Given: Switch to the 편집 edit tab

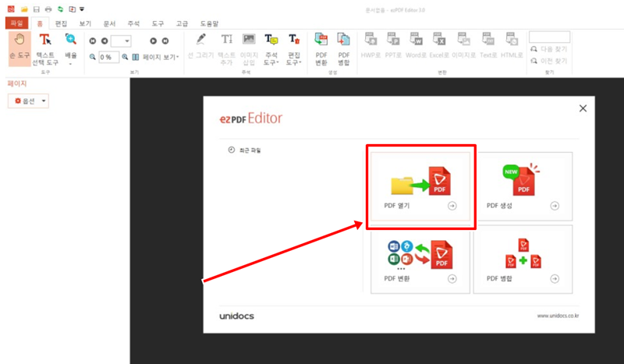Looking at the screenshot, I should pos(61,23).
